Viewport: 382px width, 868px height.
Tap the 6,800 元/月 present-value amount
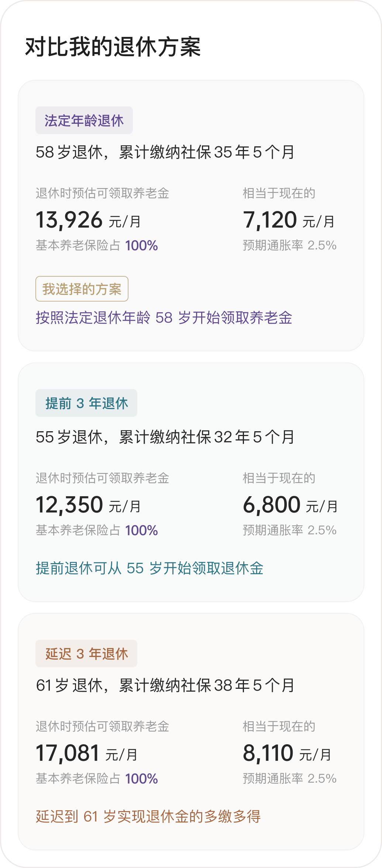click(290, 505)
